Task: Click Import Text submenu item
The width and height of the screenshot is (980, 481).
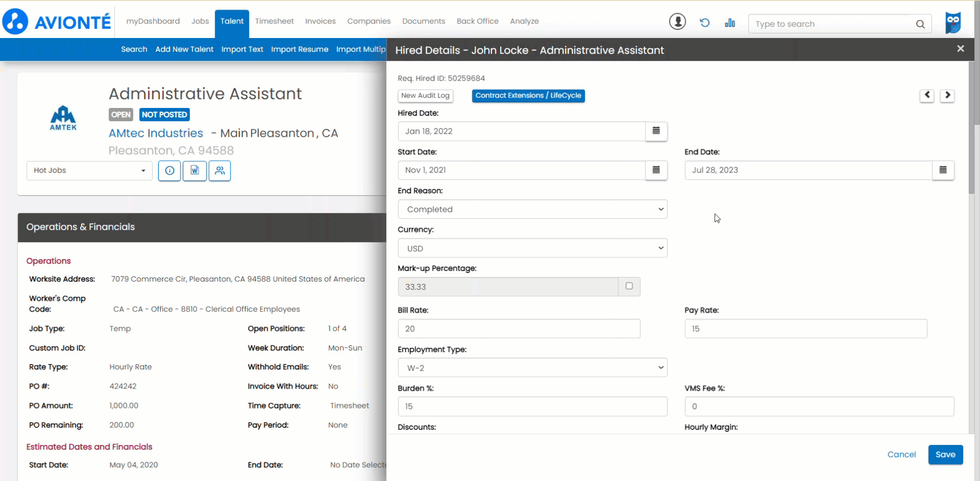Action: click(x=242, y=49)
